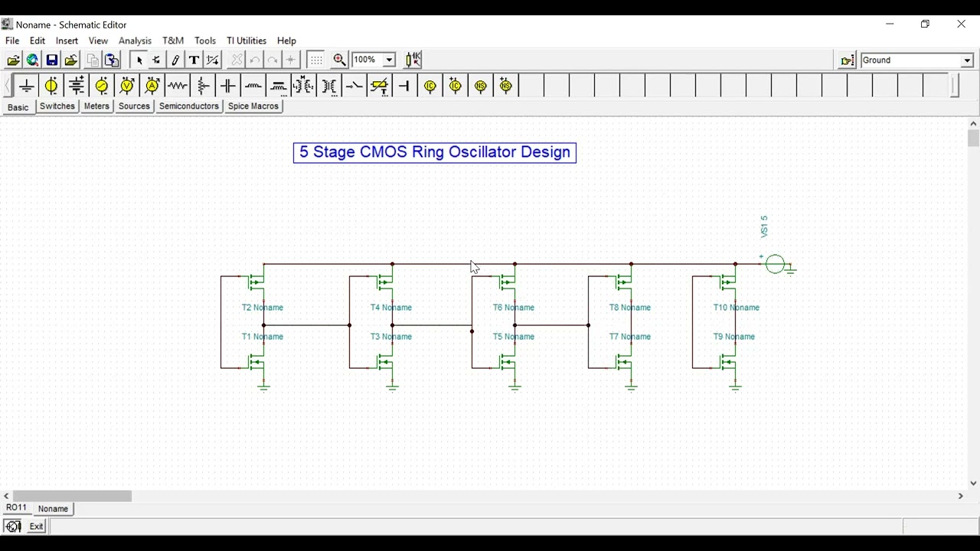Image resolution: width=980 pixels, height=551 pixels.
Task: Pick the Resistor component icon
Action: click(178, 86)
